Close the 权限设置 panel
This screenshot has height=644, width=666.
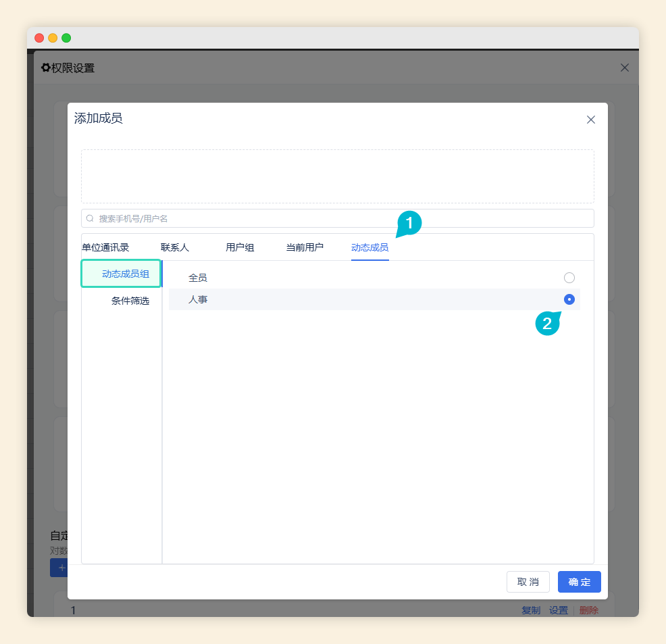(x=624, y=68)
